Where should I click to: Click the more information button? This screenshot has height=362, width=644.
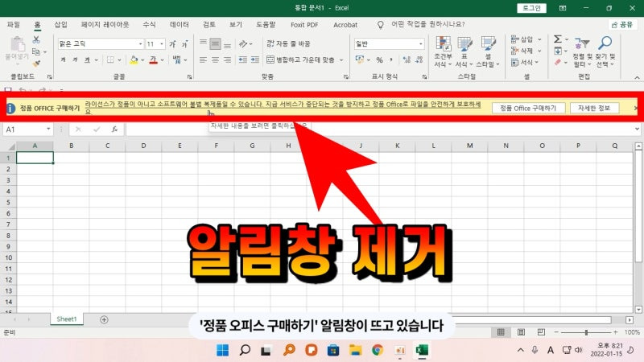point(594,108)
